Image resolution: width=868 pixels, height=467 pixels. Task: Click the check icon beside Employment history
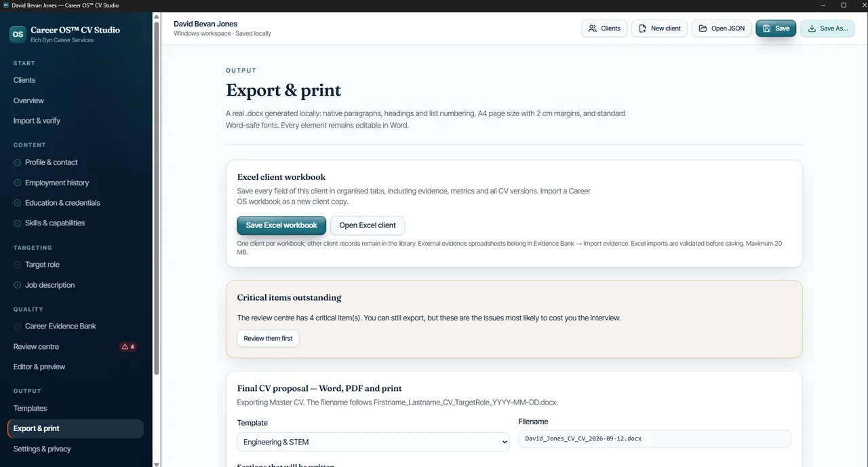click(18, 183)
